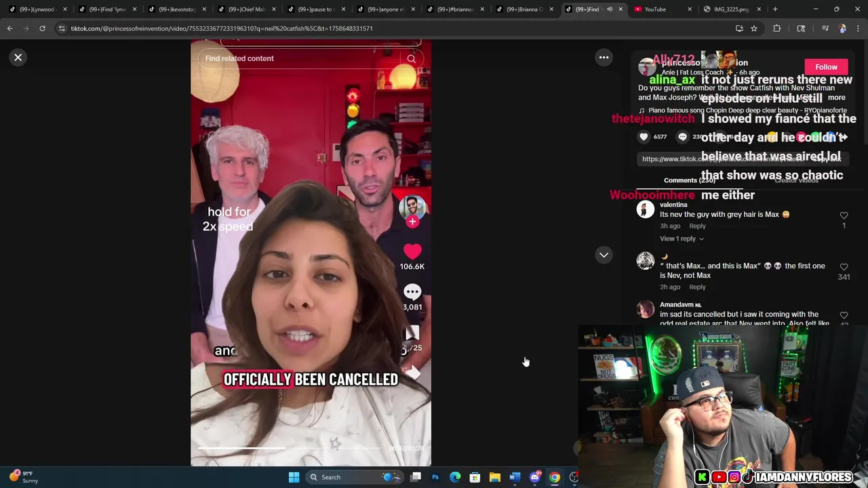This screenshot has height=488, width=868.
Task: Open the Chrome three-dot menu
Action: pos(858,28)
